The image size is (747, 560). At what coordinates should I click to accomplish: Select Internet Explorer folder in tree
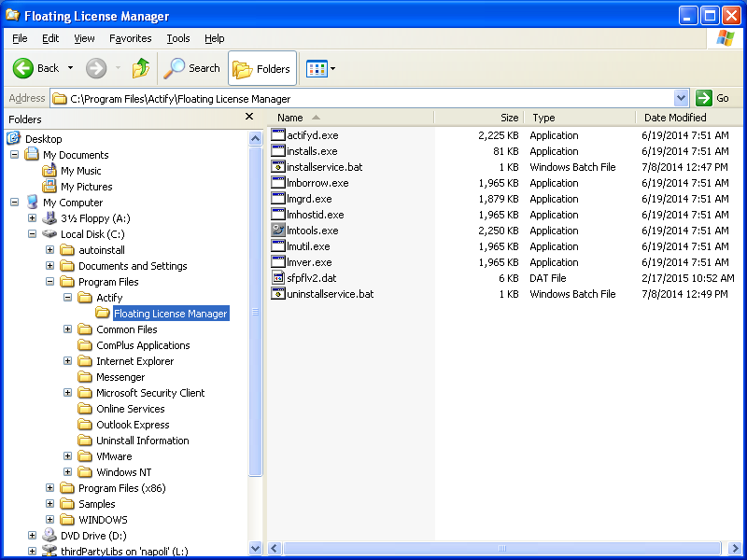[134, 361]
